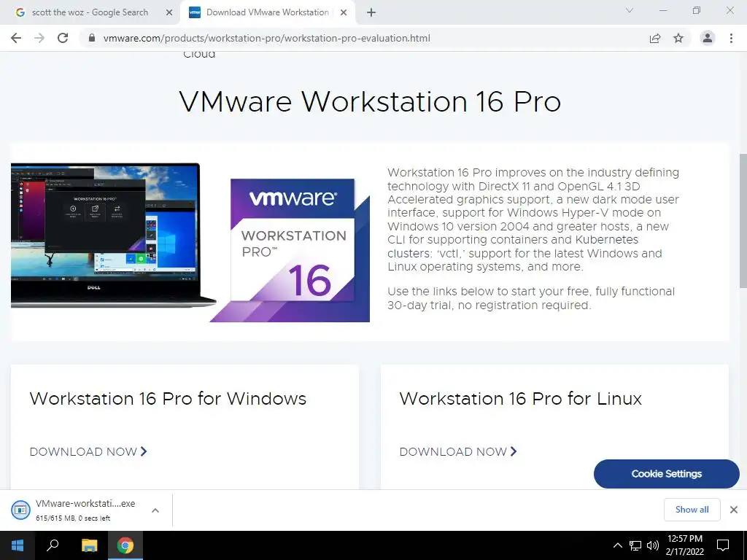Go back to the previous page
Viewport: 747px width, 560px height.
pyautogui.click(x=16, y=38)
